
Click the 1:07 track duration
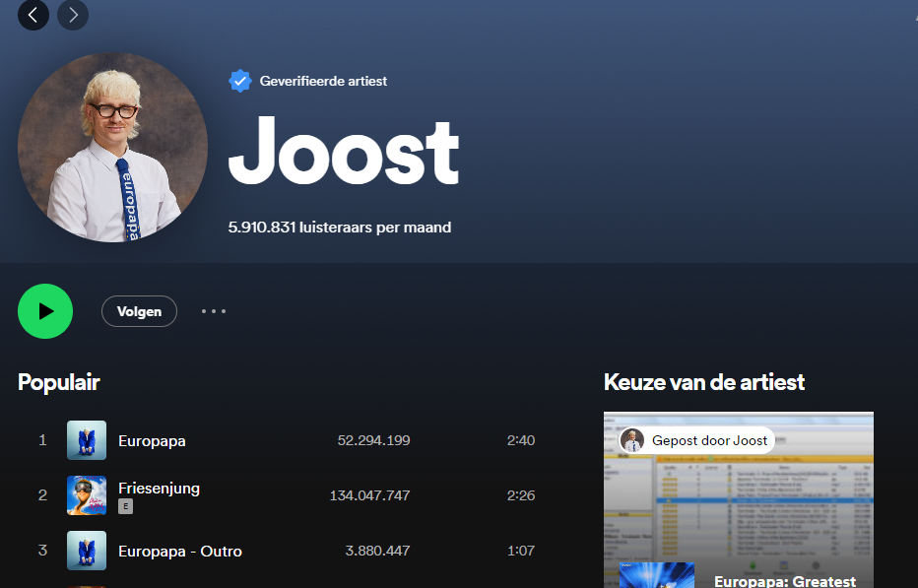(520, 551)
